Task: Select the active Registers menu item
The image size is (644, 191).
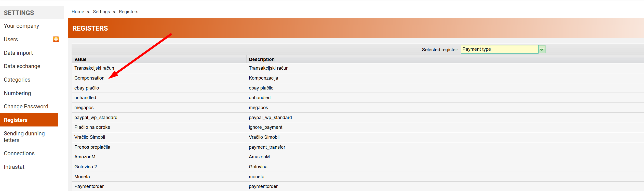Action: 29,120
